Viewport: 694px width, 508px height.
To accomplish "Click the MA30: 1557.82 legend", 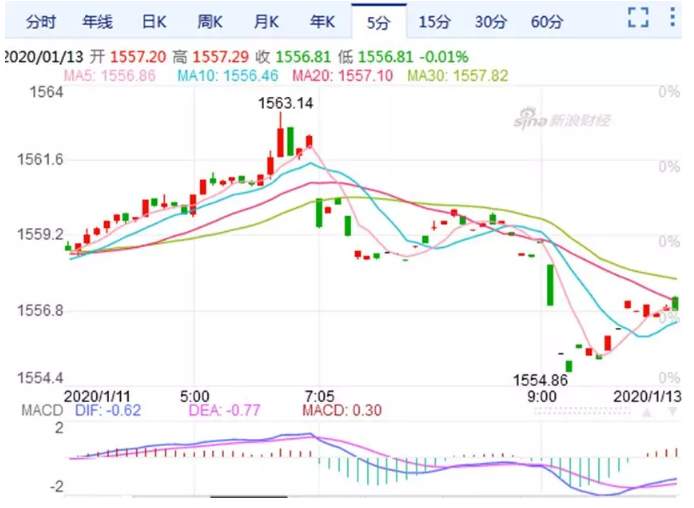I will tap(457, 76).
